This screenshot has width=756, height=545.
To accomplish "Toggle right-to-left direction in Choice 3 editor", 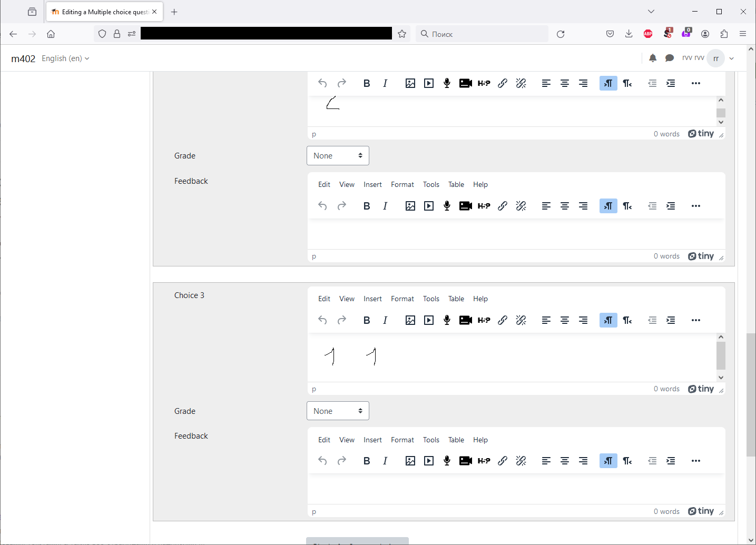I will [x=627, y=320].
